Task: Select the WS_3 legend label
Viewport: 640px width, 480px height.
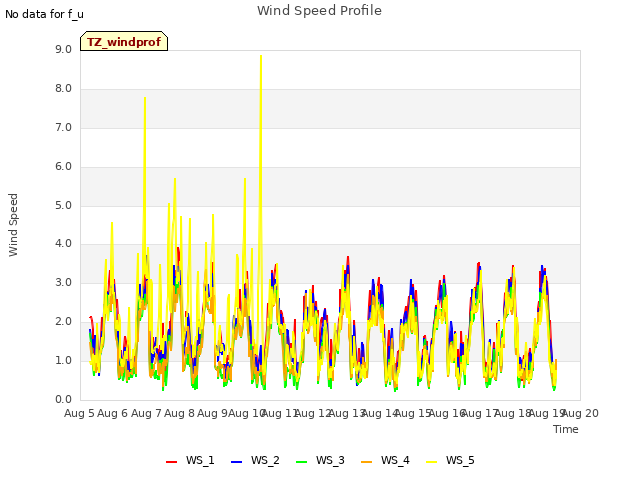Action: (330, 460)
